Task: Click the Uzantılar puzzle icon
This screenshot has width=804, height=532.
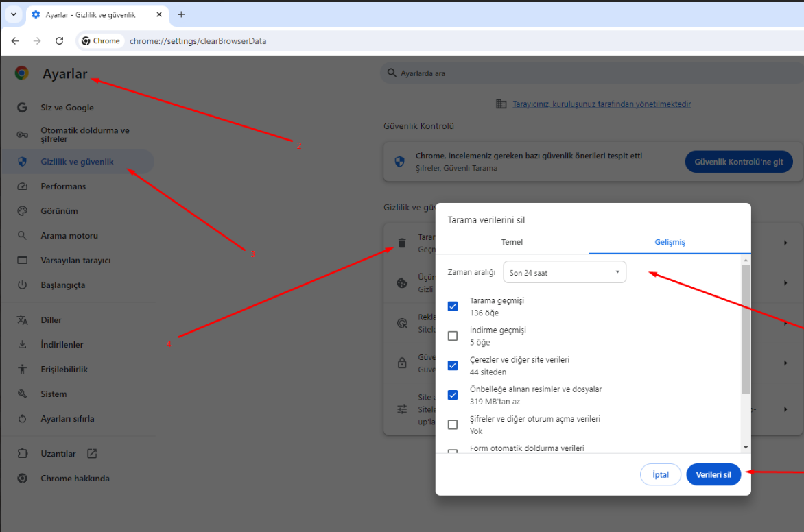Action: (22, 454)
